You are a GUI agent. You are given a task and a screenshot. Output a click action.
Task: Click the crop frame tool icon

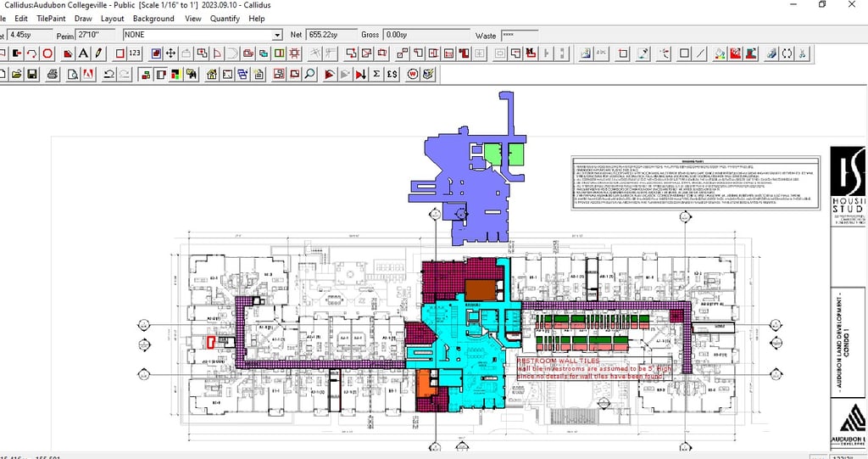pyautogui.click(x=623, y=53)
